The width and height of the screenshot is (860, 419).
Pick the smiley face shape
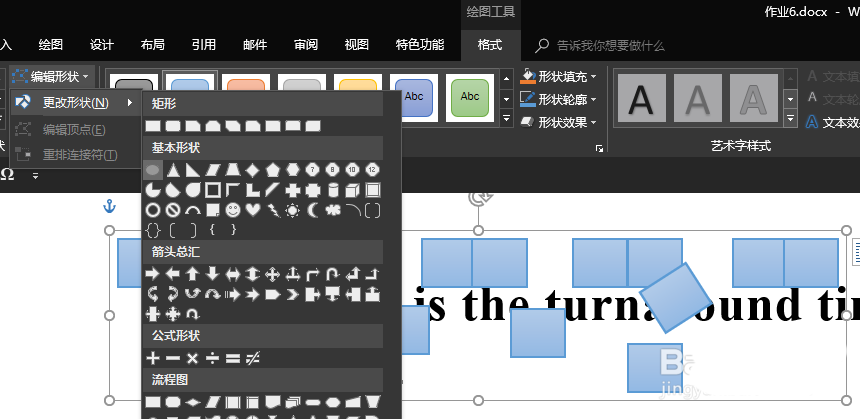point(233,210)
